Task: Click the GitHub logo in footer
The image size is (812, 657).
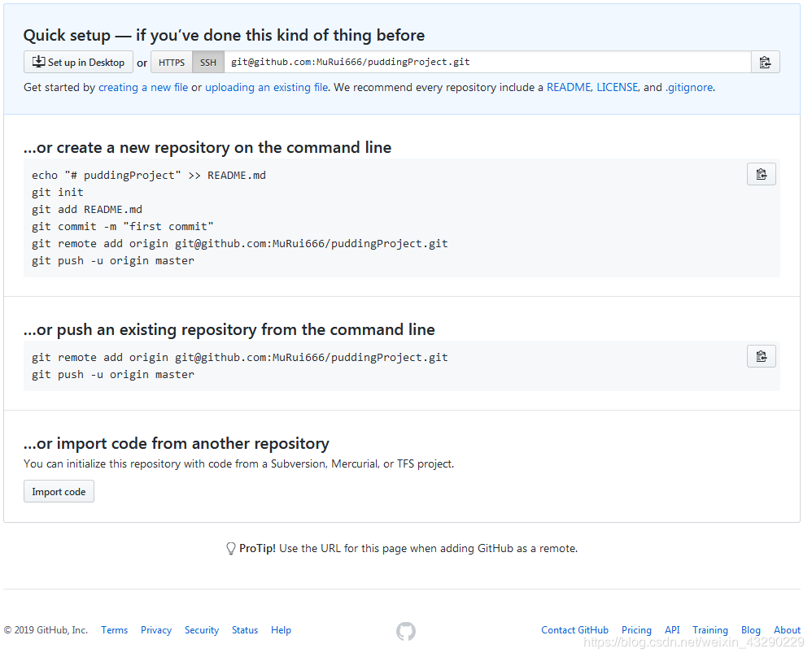Action: click(406, 631)
